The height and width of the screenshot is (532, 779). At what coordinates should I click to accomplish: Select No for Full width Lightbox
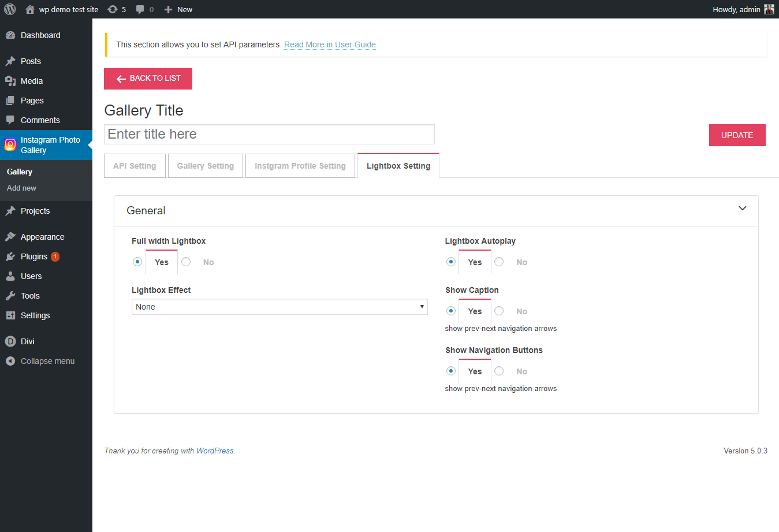pyautogui.click(x=186, y=262)
